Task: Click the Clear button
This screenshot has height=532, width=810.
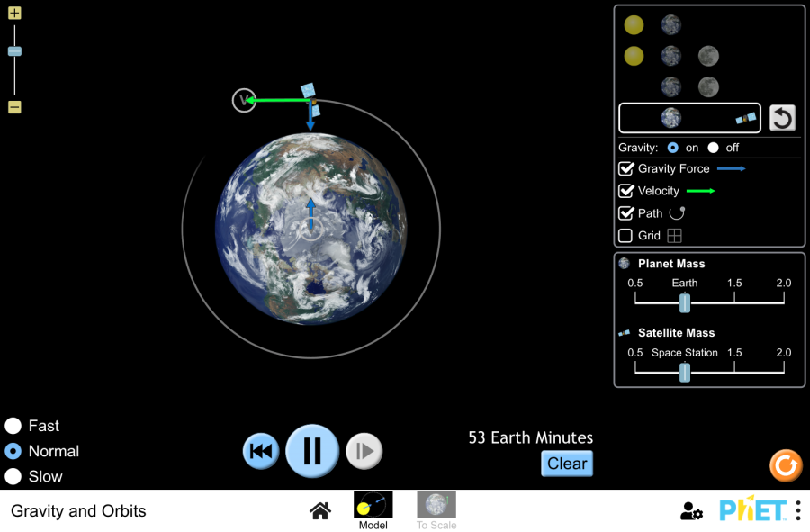Action: [567, 464]
